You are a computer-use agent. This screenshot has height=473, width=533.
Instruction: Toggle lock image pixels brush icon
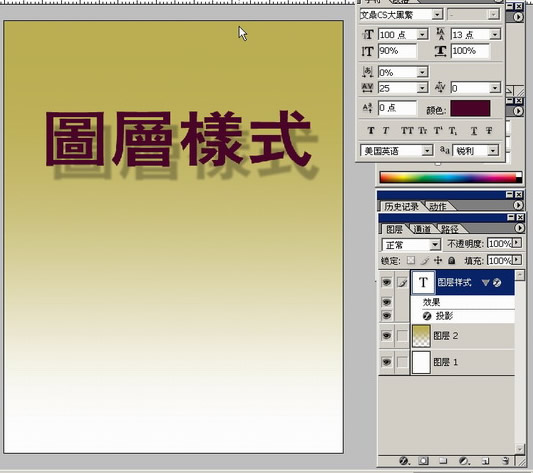click(425, 260)
